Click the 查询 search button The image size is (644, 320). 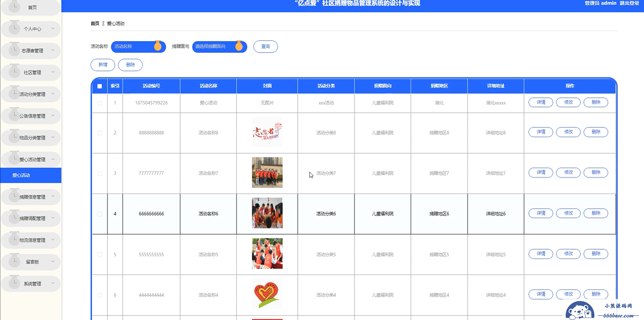click(265, 46)
